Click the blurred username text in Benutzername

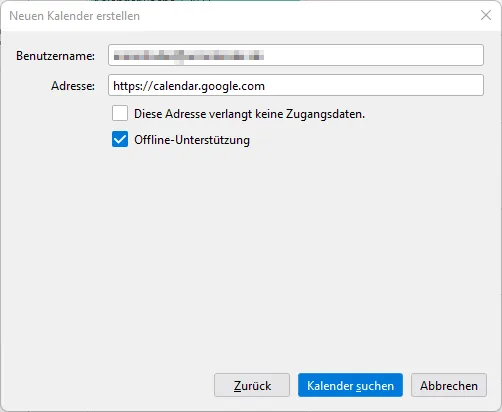point(189,56)
